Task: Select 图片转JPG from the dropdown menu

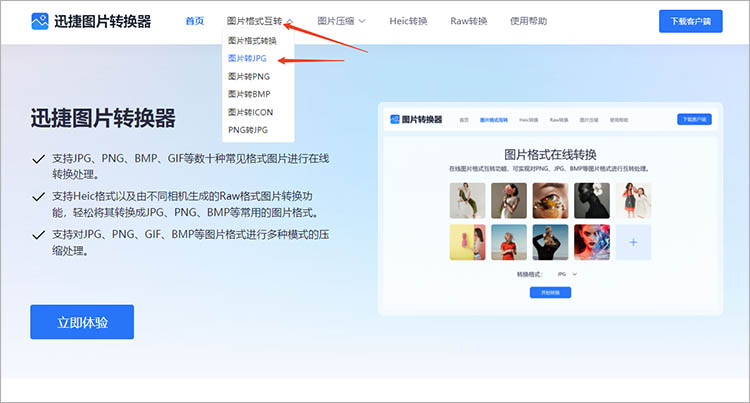Action: 247,59
